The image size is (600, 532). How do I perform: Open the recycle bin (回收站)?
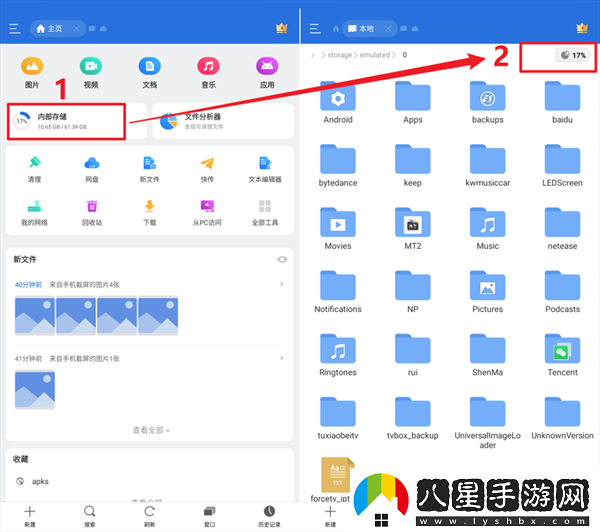click(x=92, y=213)
